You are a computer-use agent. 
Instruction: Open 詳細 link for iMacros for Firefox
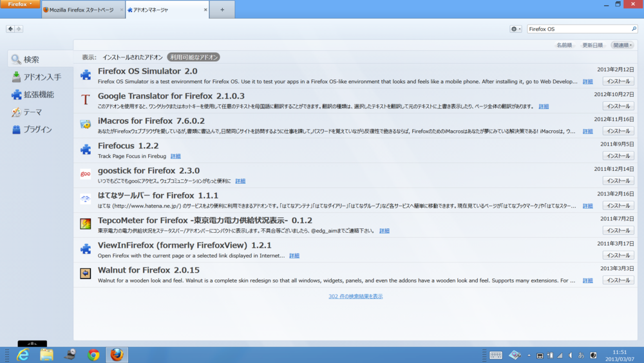point(588,132)
